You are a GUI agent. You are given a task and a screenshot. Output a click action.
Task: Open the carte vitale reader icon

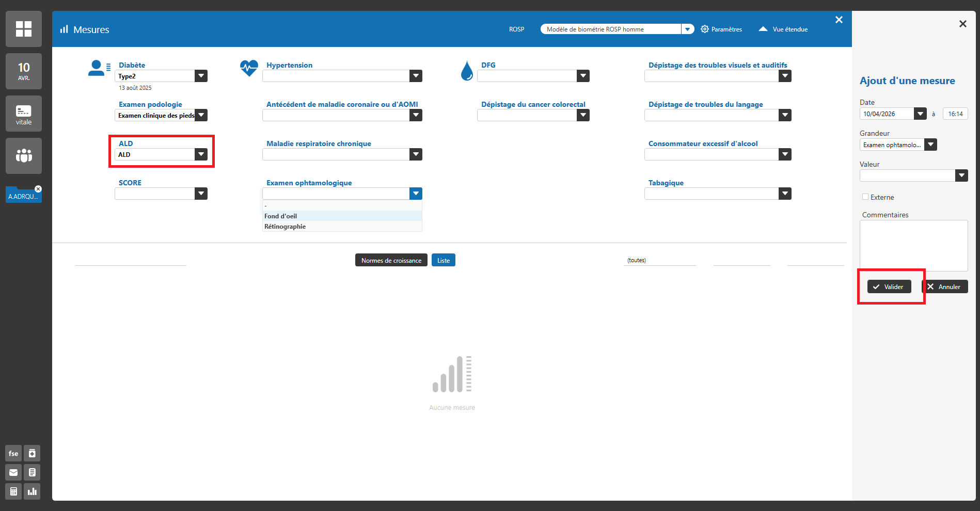pyautogui.click(x=24, y=114)
